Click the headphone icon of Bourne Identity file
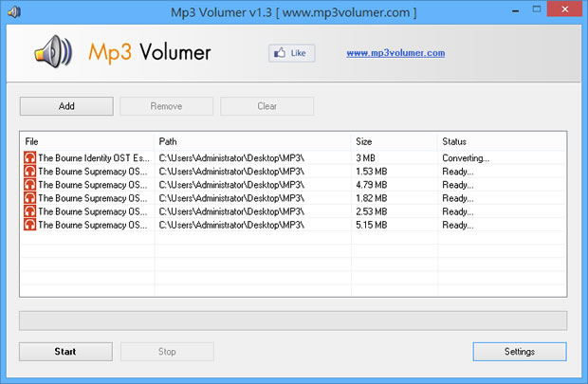 pyautogui.click(x=30, y=158)
